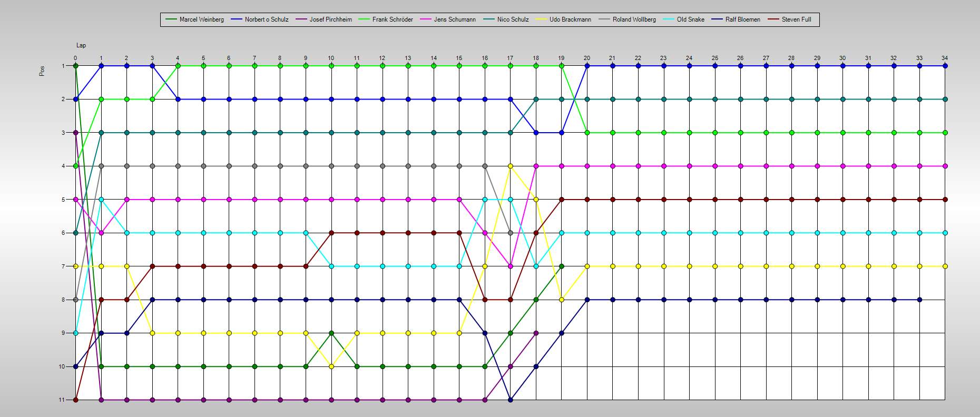
Task: Select Ralf Bloemen point at lap 17, position 11
Action: (x=510, y=400)
